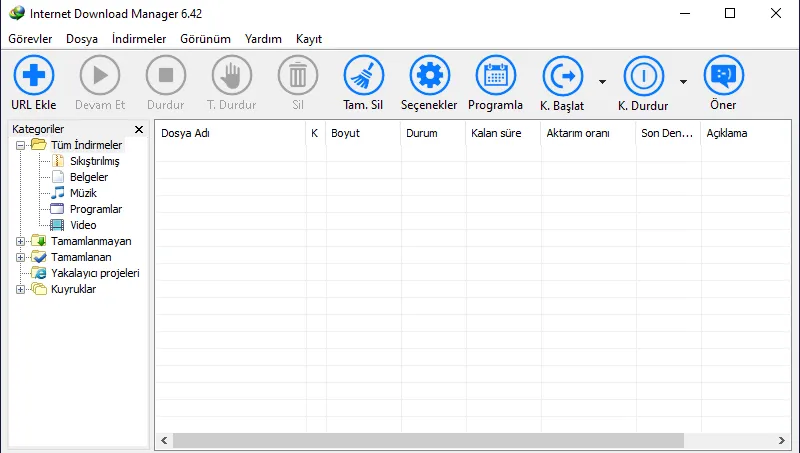Maximize the Internet Download Manager window

tap(730, 13)
